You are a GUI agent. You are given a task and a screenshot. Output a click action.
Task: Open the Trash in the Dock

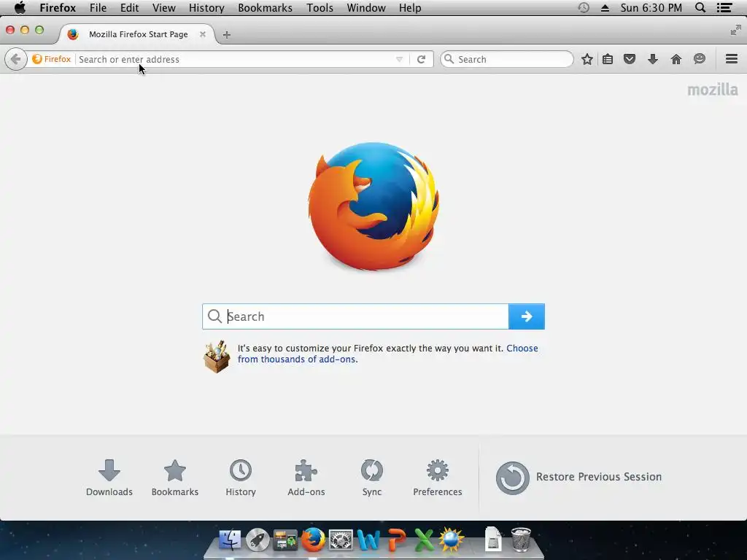click(x=521, y=540)
